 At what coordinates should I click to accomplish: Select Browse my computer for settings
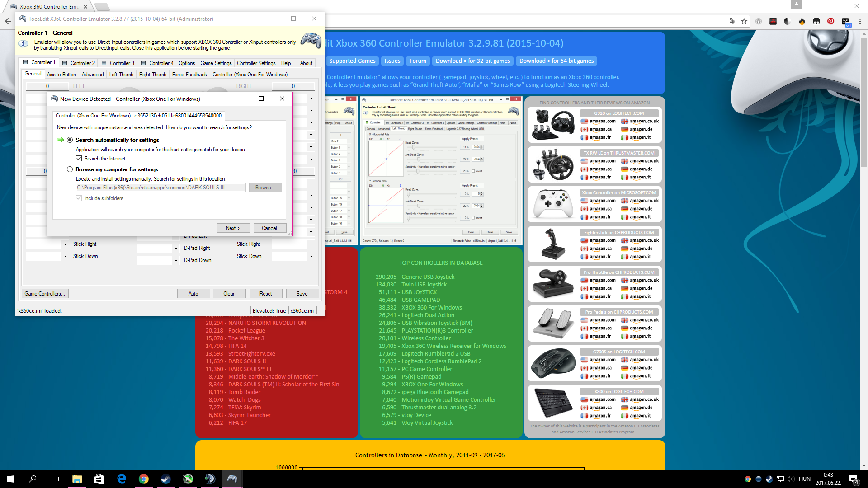click(x=70, y=169)
